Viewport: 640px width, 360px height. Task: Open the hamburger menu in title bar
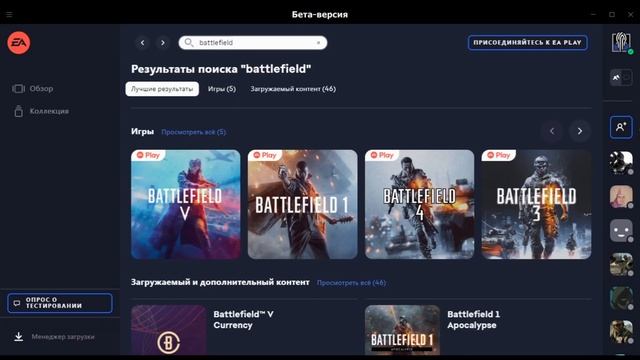(9, 15)
